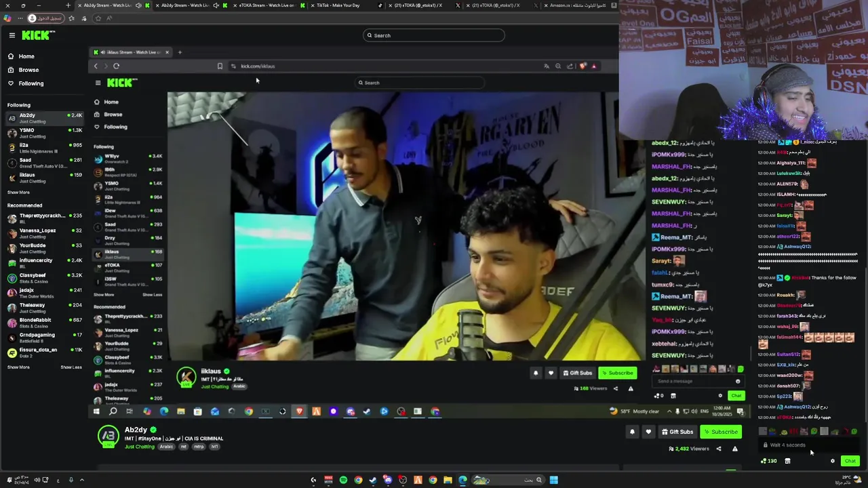Expand Show More under outer Following list
The height and width of the screenshot is (488, 868).
tap(18, 192)
